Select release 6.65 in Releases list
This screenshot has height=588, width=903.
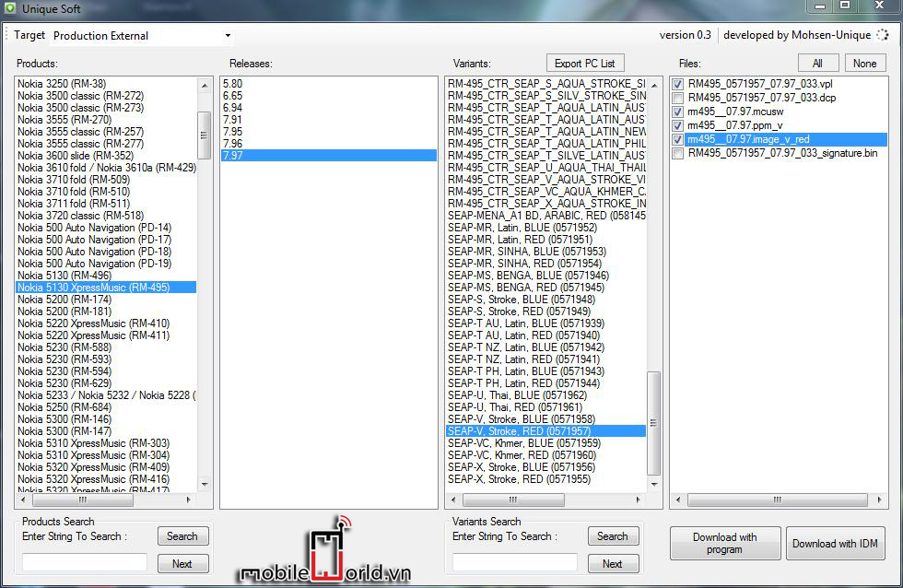[329, 96]
